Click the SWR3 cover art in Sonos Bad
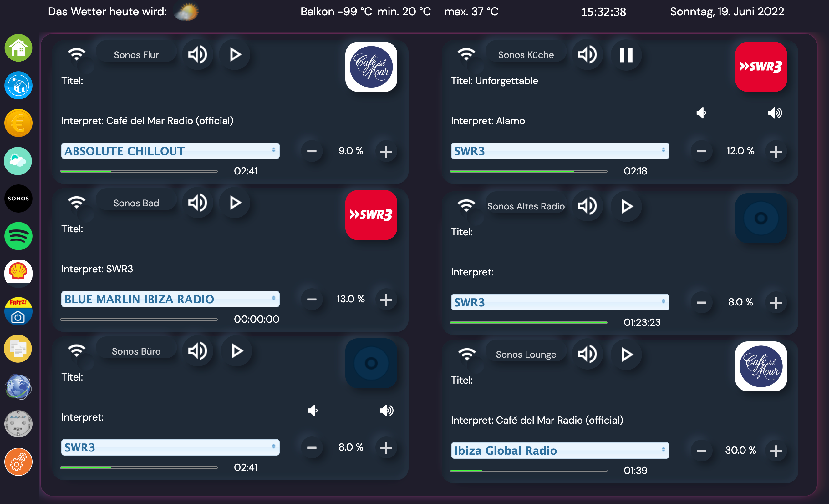829x504 pixels. pos(371,215)
